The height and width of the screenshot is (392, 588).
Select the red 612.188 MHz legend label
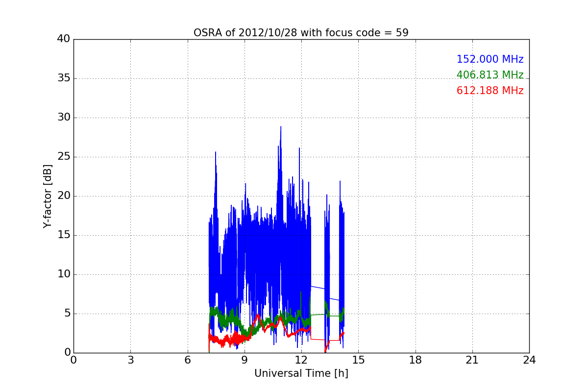[x=490, y=91]
